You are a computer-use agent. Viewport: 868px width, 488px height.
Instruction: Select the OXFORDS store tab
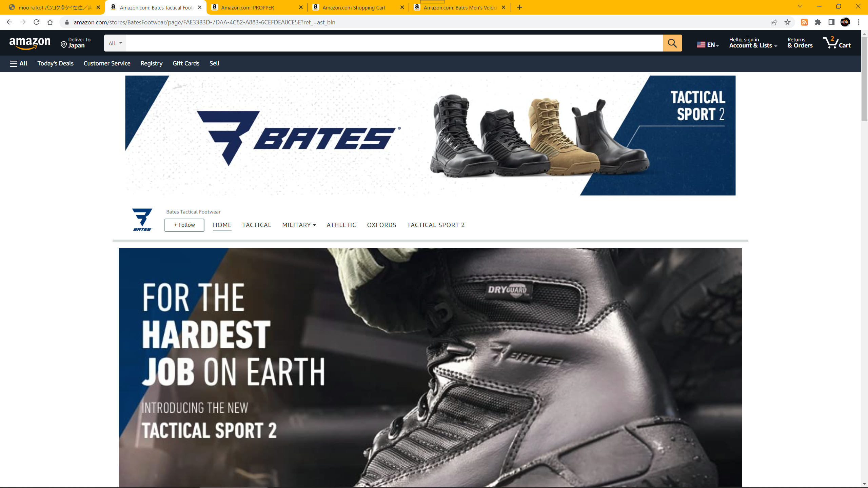tap(381, 225)
